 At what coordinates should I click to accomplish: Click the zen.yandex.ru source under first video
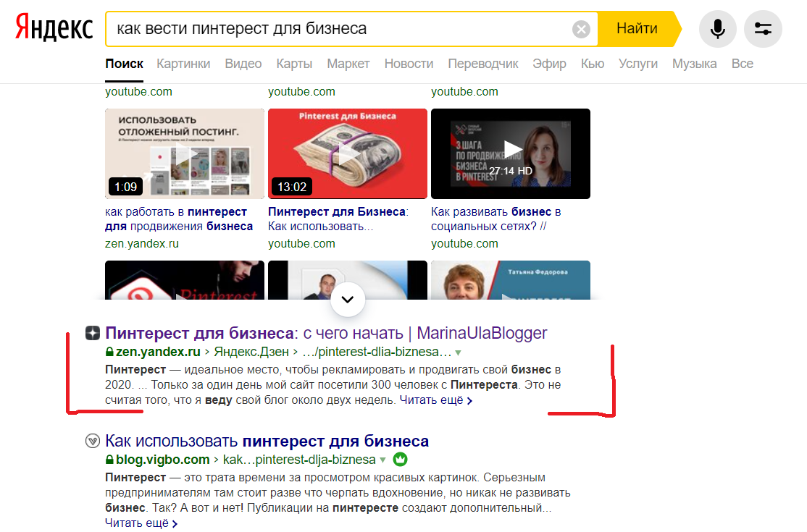click(x=142, y=244)
